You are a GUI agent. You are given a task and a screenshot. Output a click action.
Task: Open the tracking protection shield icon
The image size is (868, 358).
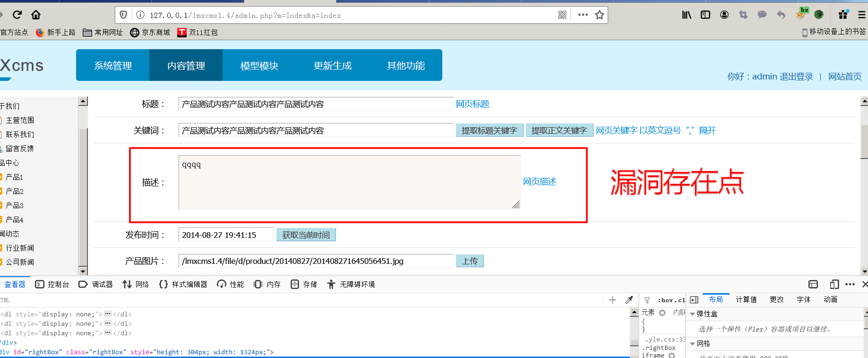pyautogui.click(x=123, y=15)
